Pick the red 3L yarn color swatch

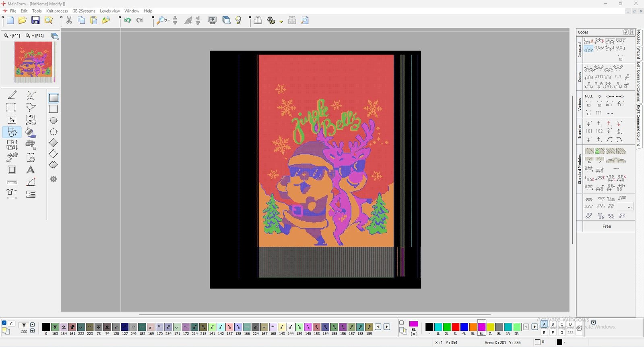(x=455, y=327)
